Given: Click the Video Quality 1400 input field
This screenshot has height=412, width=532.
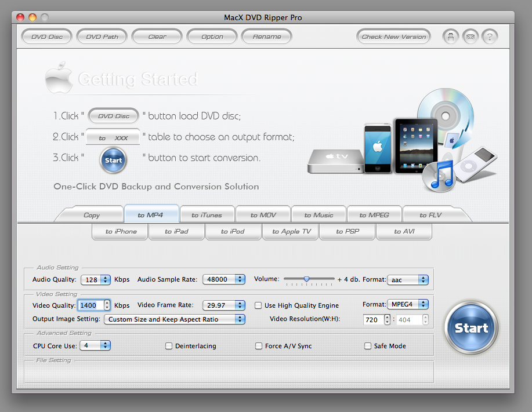Looking at the screenshot, I should tap(91, 305).
